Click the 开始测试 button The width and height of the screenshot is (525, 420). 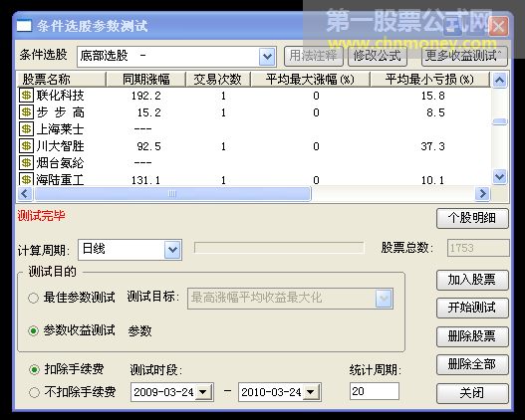pos(472,308)
